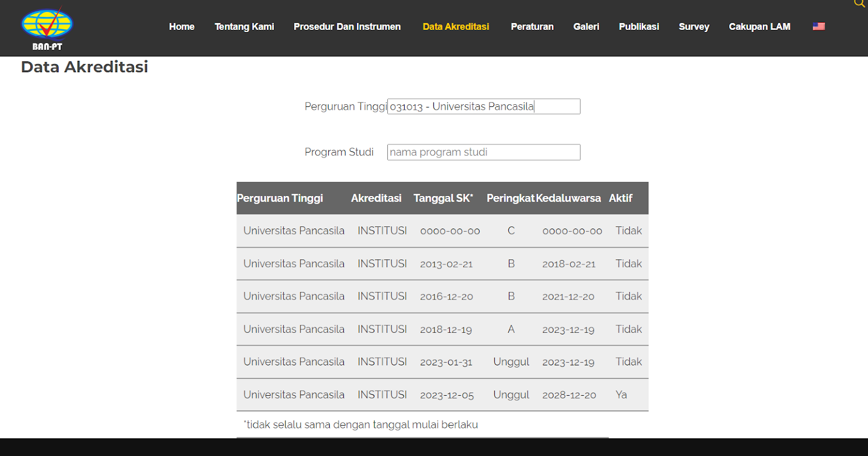
Task: Click the BAN-PT logo
Action: coord(47,29)
